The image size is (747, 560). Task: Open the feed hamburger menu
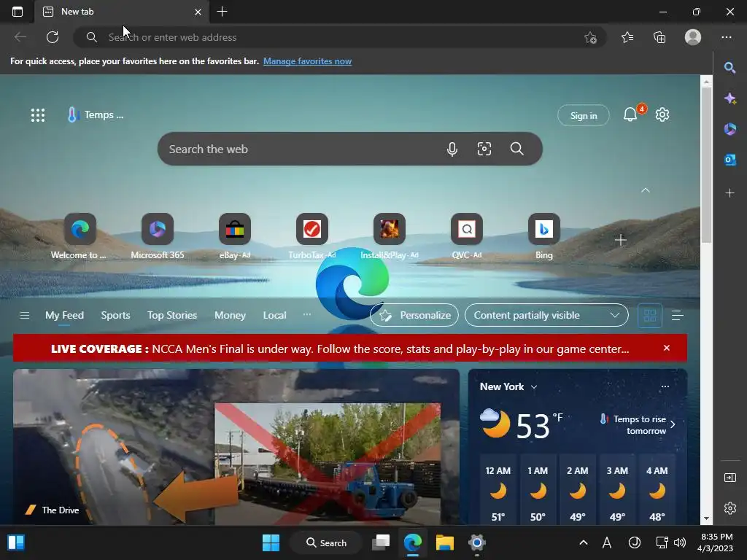click(24, 315)
